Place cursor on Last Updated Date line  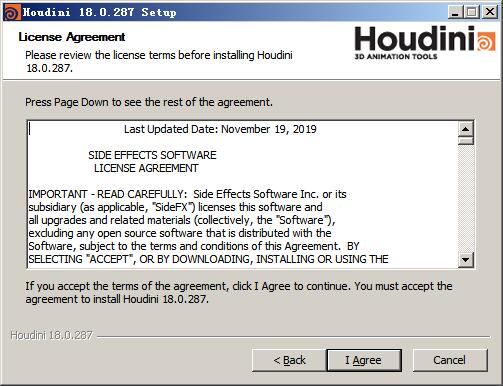[x=220, y=129]
